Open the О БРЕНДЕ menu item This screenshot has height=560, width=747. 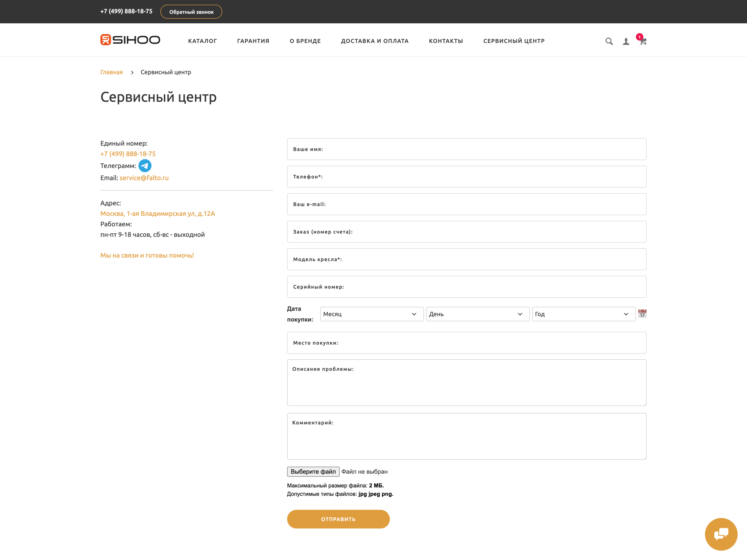305,41
